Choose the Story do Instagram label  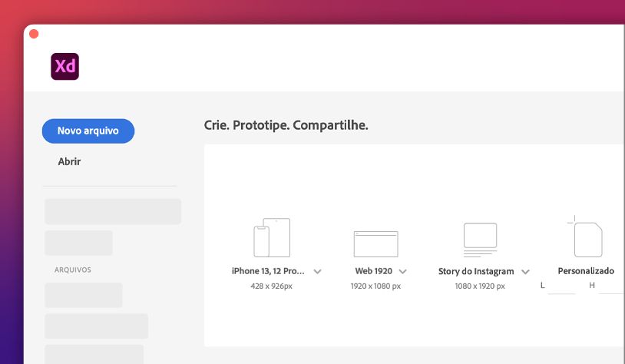pyautogui.click(x=476, y=271)
